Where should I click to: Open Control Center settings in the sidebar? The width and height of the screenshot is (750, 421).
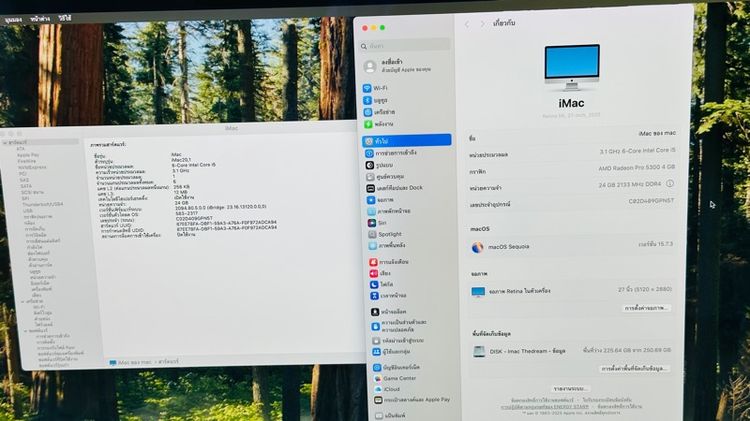click(x=385, y=177)
